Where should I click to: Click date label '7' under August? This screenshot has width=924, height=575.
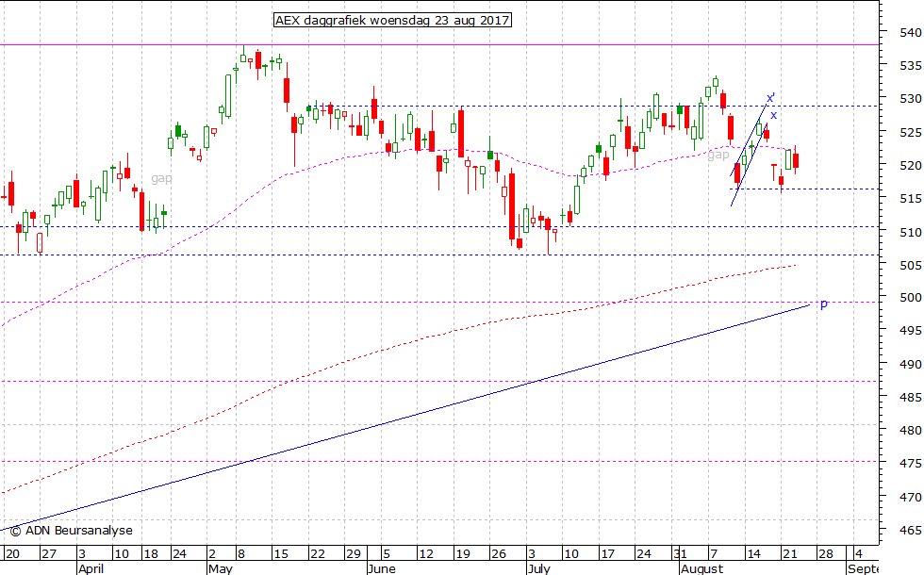(x=713, y=554)
